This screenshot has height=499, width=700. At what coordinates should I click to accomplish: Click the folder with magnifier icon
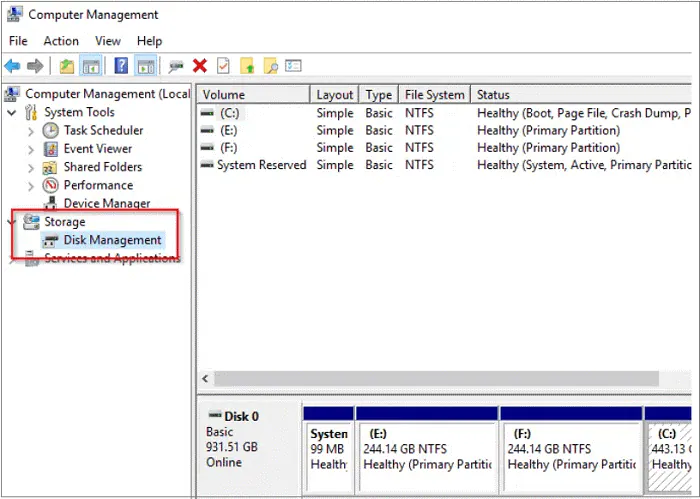click(x=271, y=66)
